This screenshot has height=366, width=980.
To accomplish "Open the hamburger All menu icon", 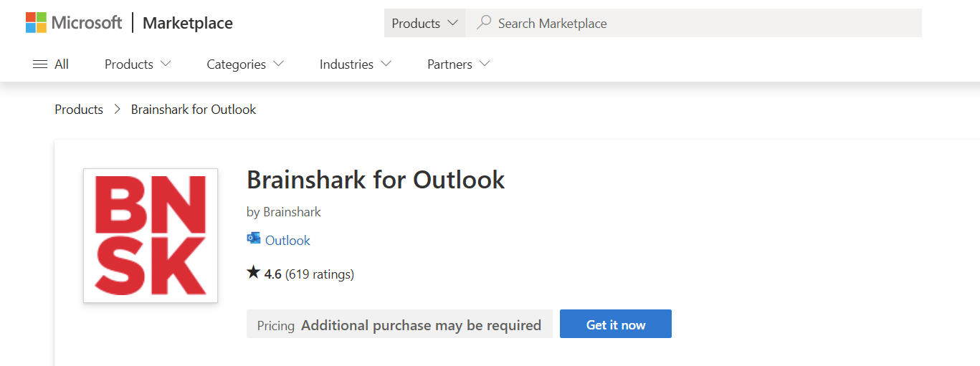I will [40, 64].
